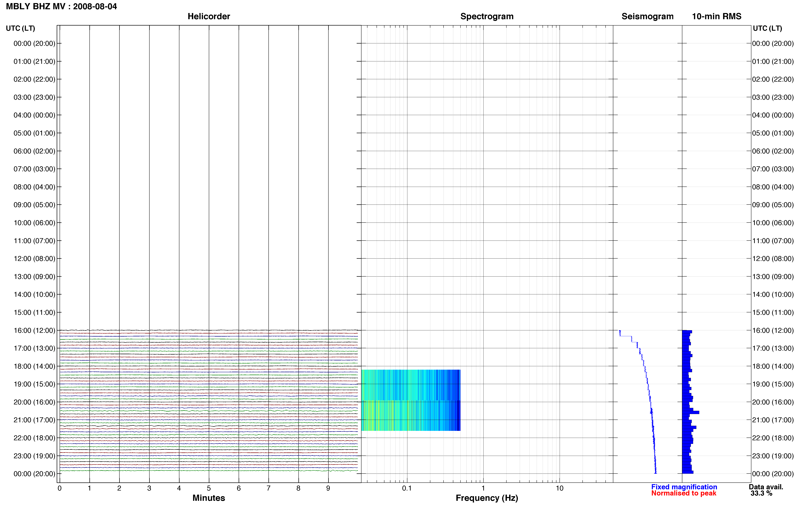Click minute tick label 5 on the helicorder axis
Screen dimensions: 812x508
click(x=209, y=488)
